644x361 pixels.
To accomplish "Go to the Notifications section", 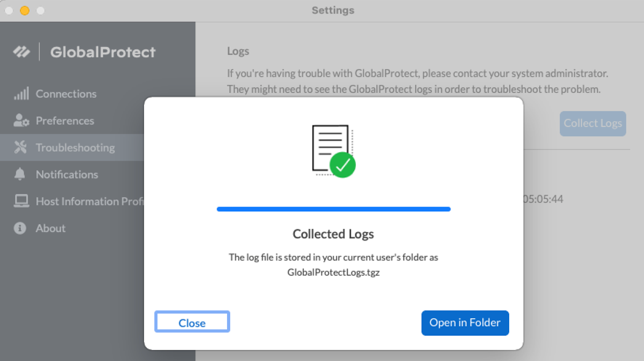I will [x=67, y=174].
